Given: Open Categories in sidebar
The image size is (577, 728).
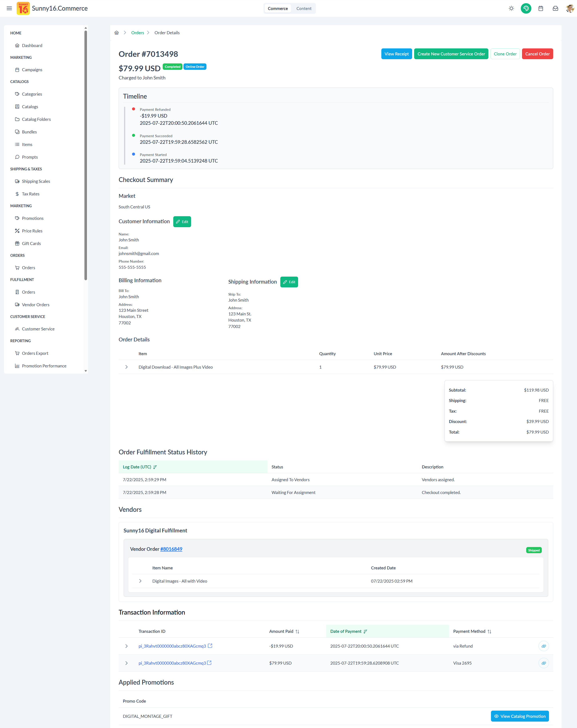Looking at the screenshot, I should coord(32,94).
